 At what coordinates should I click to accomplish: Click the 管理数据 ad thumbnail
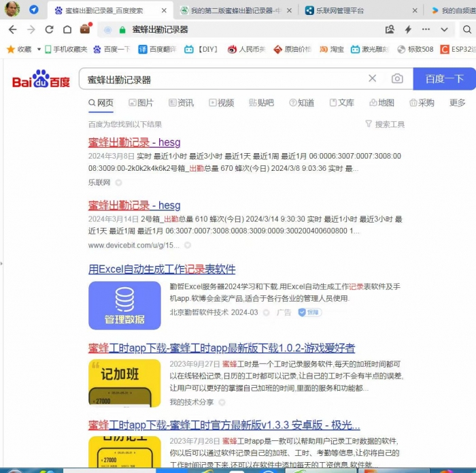coord(124,306)
